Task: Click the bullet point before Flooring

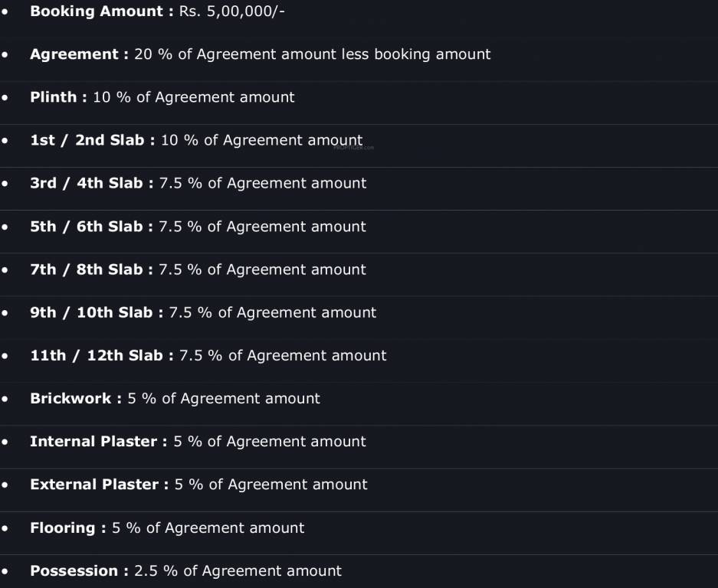Action: click(x=5, y=528)
